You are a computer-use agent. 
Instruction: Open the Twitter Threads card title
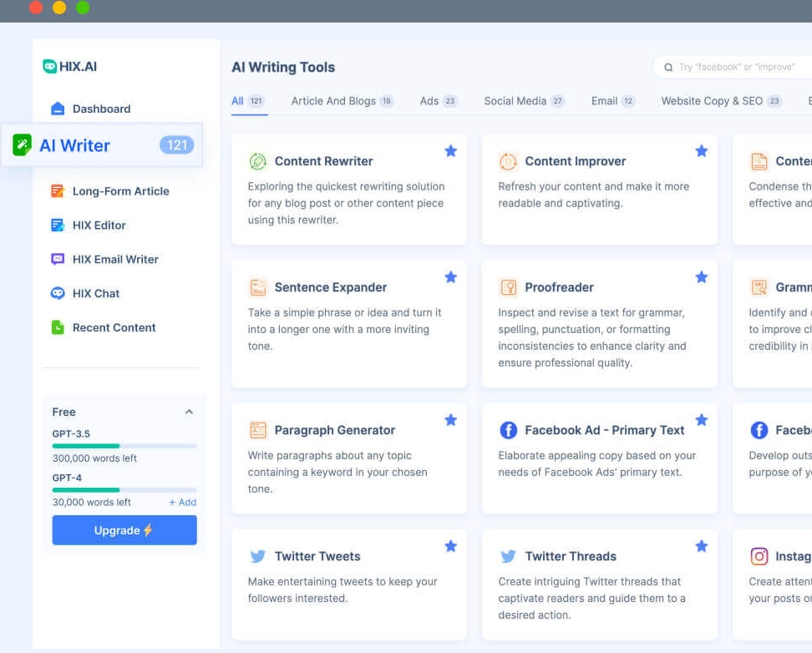pos(571,556)
